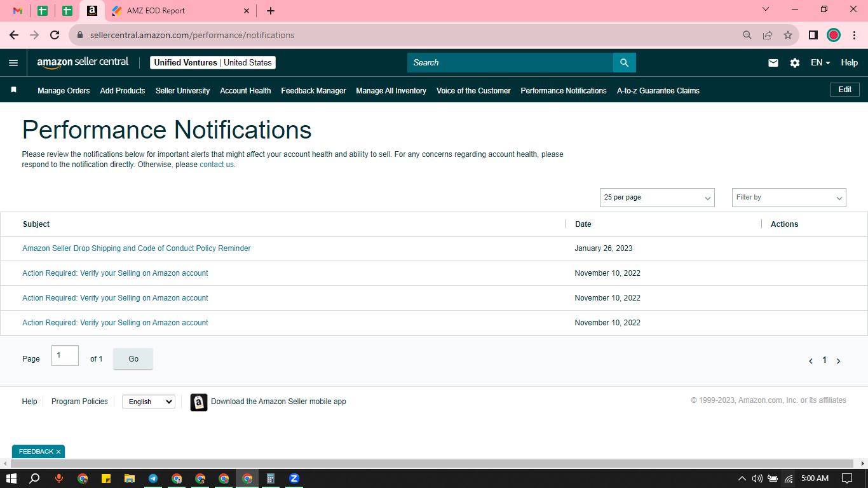This screenshot has width=868, height=488.
Task: Go to next page arrow in pagination
Action: tap(838, 361)
